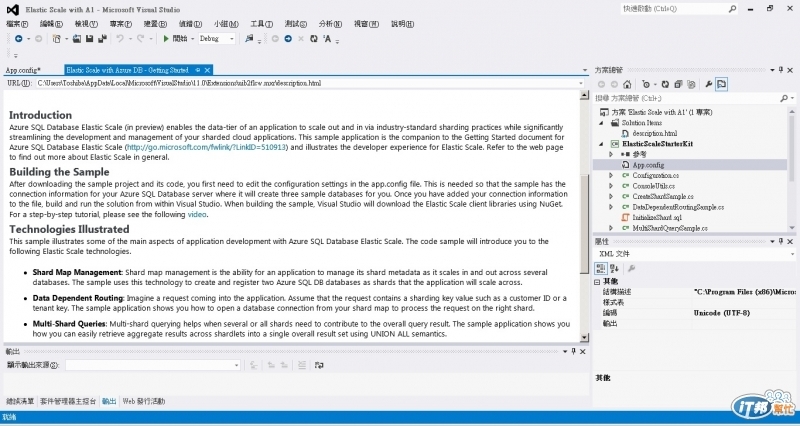The image size is (800, 426).
Task: Toggle auto-hide pin on Solution Explorer panel
Action: point(781,70)
